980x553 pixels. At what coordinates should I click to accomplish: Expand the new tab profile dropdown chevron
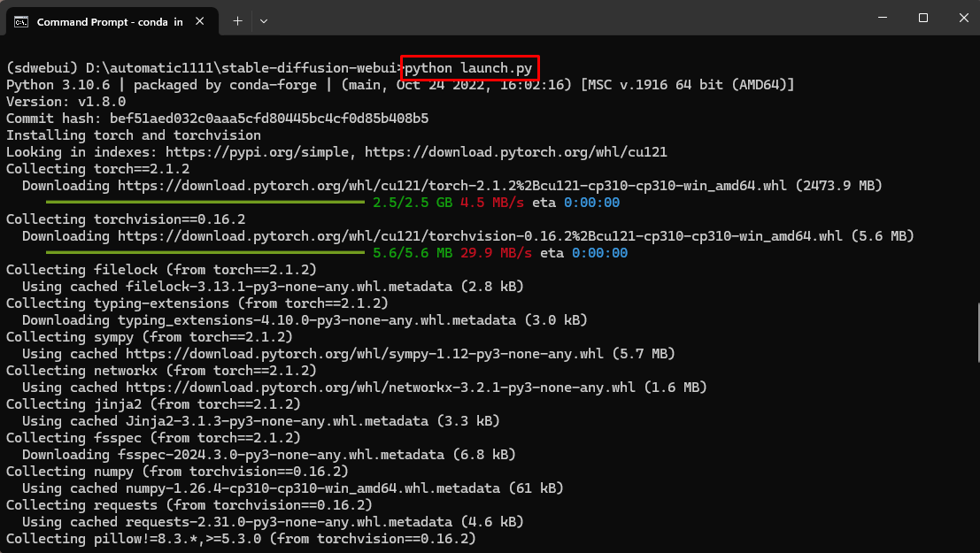[264, 20]
